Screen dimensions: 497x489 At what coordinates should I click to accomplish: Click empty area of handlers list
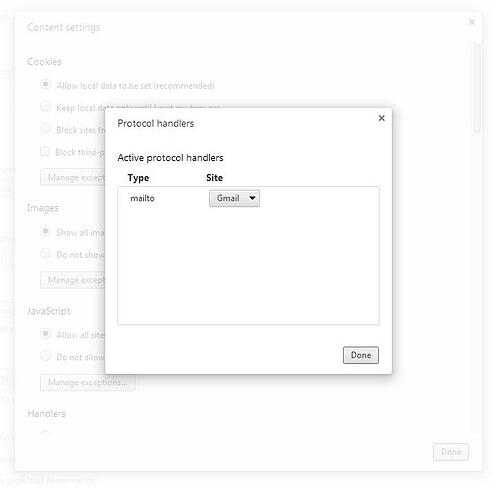click(248, 267)
